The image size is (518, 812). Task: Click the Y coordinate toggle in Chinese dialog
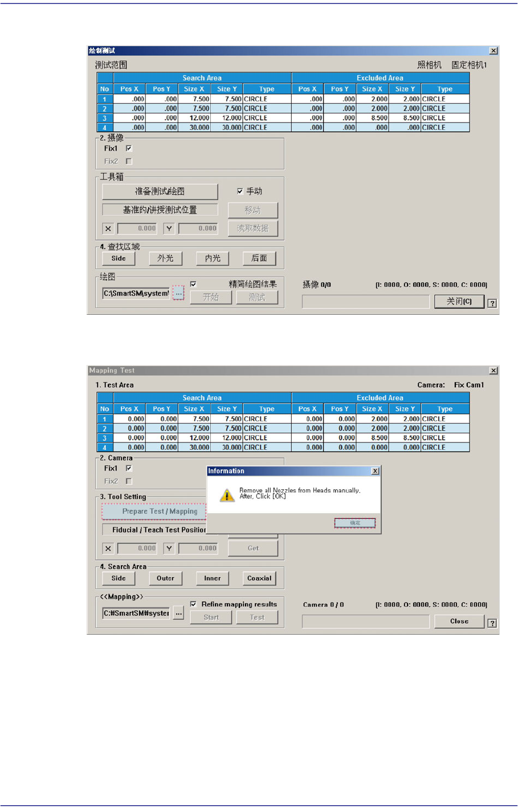[x=169, y=229]
